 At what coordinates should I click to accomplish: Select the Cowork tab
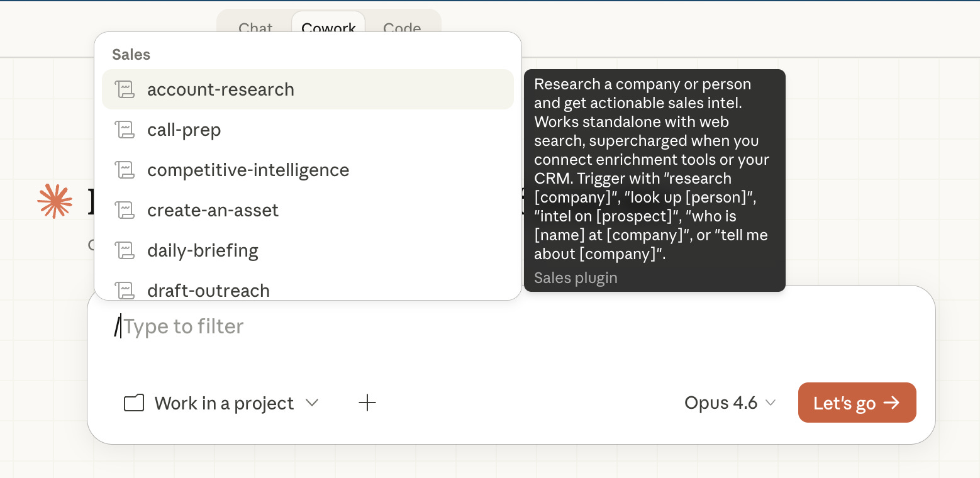pos(328,29)
